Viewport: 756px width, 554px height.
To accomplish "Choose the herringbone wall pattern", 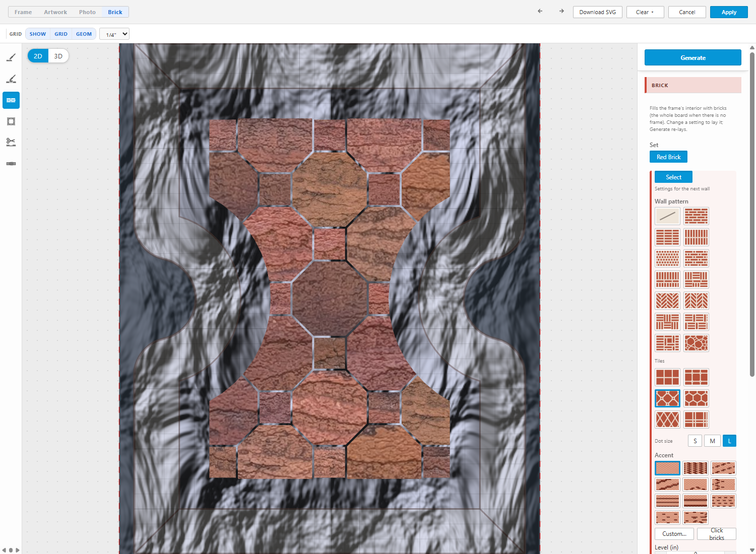I will [x=667, y=301].
